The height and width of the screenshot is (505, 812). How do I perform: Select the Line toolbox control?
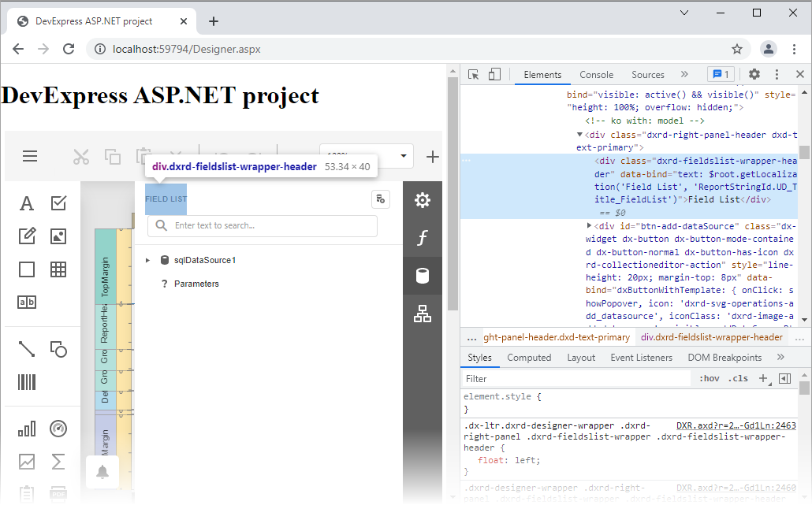(27, 349)
